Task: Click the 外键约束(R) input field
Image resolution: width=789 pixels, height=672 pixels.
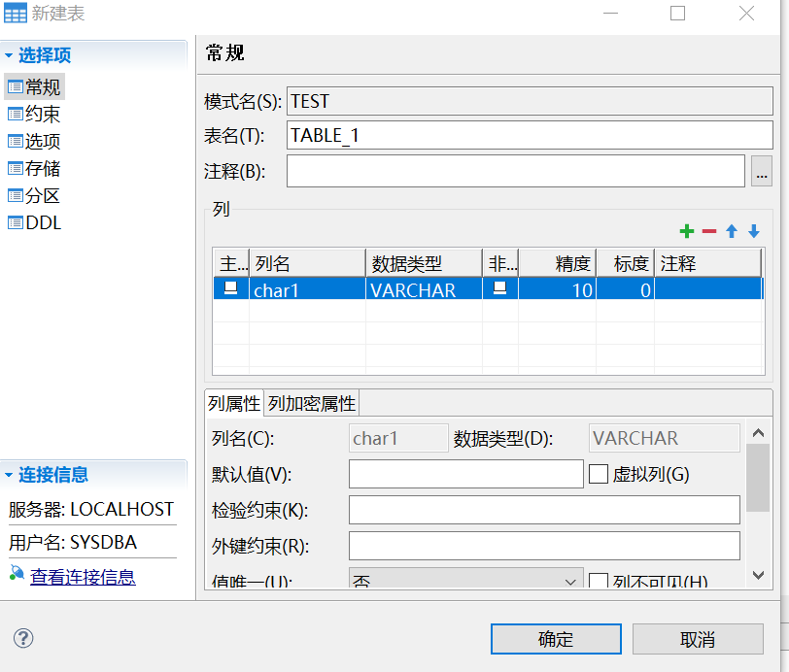Action: tap(544, 546)
